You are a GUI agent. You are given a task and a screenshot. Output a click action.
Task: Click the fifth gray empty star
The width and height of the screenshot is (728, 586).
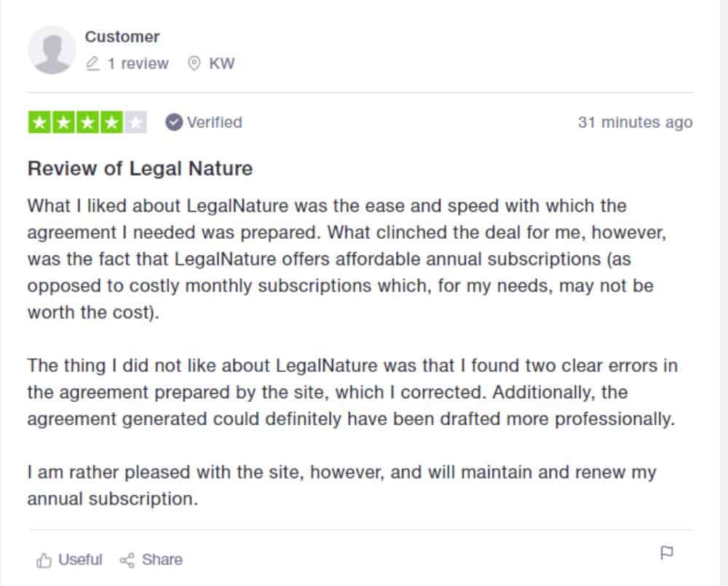pos(135,122)
